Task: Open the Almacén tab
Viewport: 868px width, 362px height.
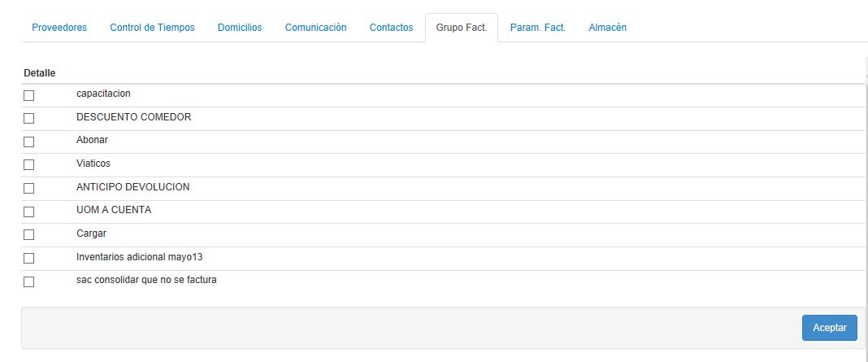Action: pos(607,28)
